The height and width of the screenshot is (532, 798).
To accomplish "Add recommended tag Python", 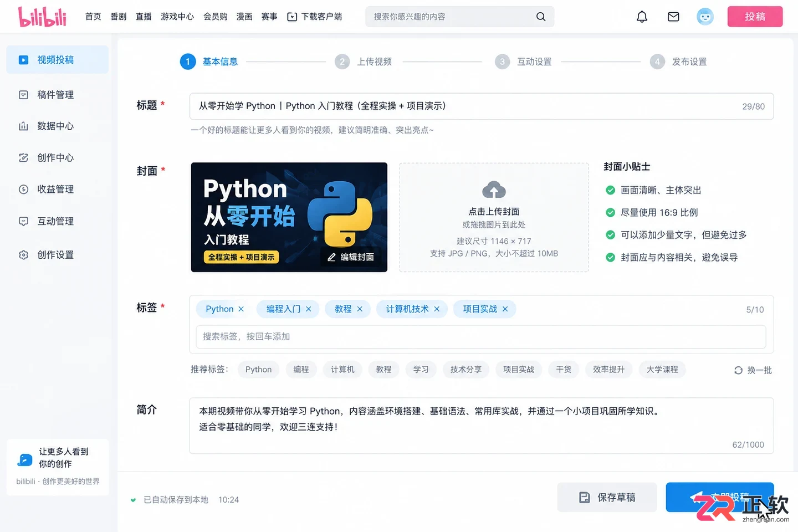I will 258,370.
